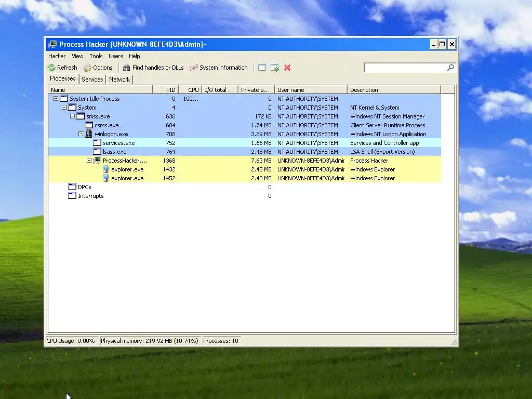Click the Refresh toolbar button

(62, 68)
